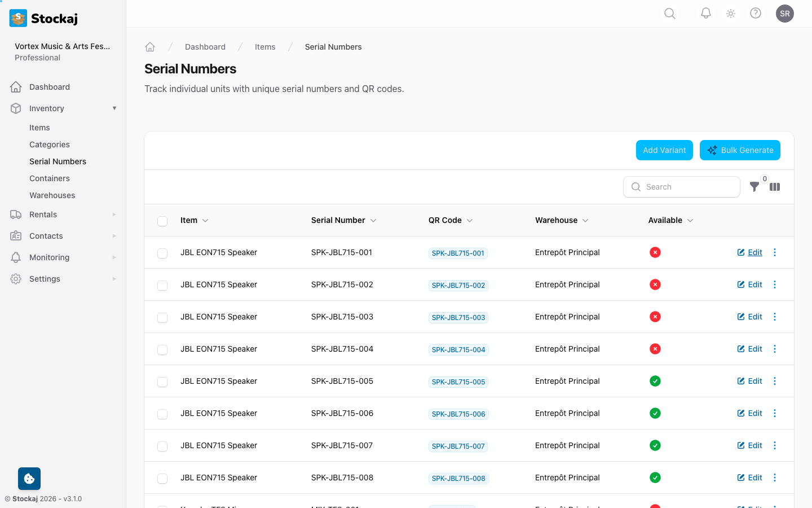Click the home icon in breadcrumb
812x508 pixels.
pyautogui.click(x=150, y=47)
